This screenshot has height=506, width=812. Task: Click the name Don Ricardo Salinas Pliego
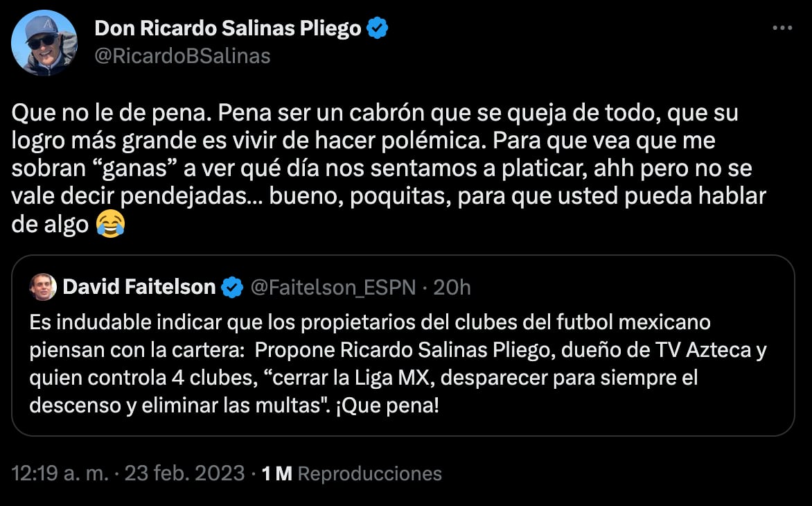click(227, 28)
